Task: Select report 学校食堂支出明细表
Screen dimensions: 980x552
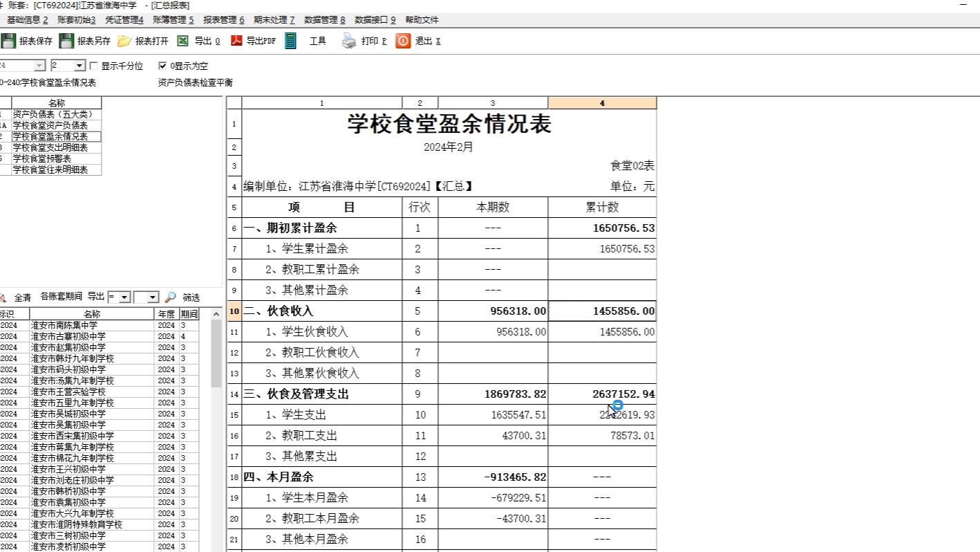Action: click(57, 147)
